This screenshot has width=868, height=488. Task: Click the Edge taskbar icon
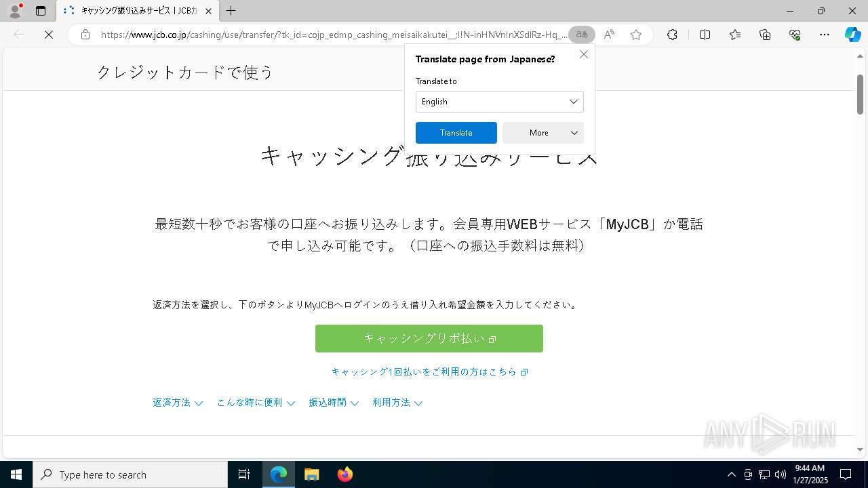[279, 474]
